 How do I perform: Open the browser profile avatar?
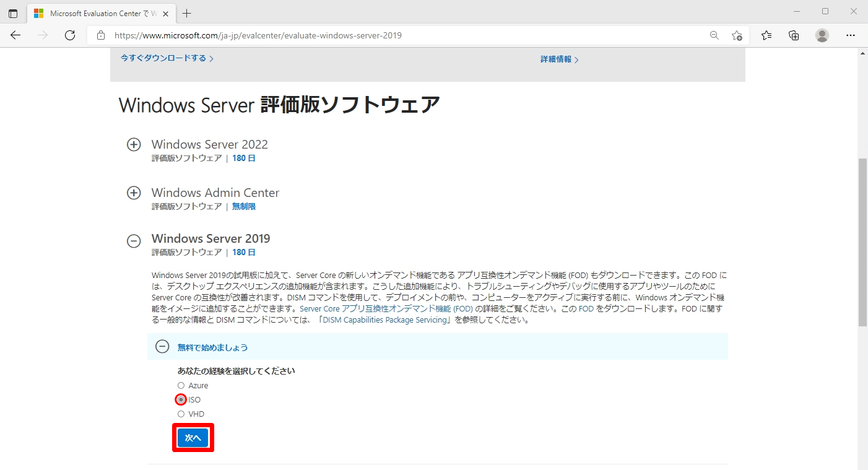tap(822, 35)
